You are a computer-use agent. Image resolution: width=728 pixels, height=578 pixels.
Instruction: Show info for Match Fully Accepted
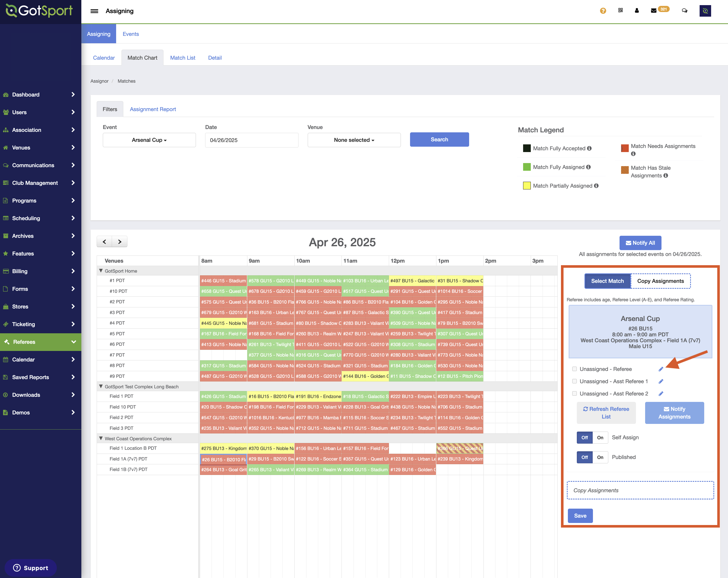(x=589, y=148)
